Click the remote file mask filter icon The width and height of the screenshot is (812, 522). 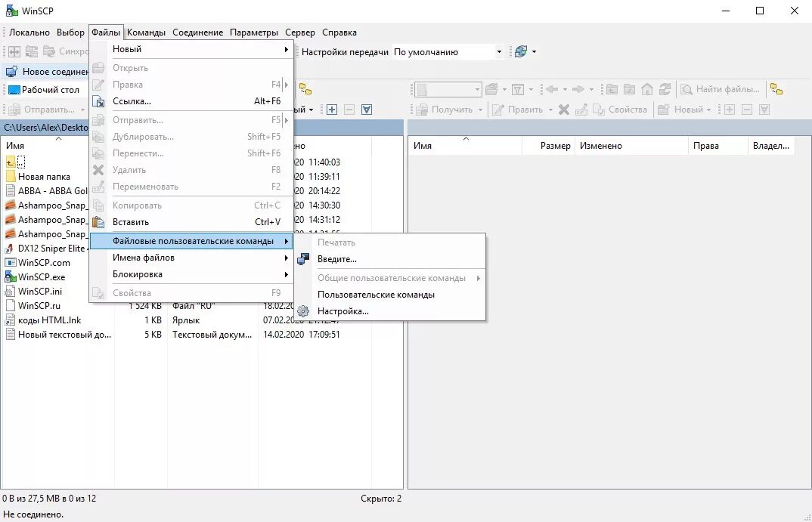(x=764, y=110)
